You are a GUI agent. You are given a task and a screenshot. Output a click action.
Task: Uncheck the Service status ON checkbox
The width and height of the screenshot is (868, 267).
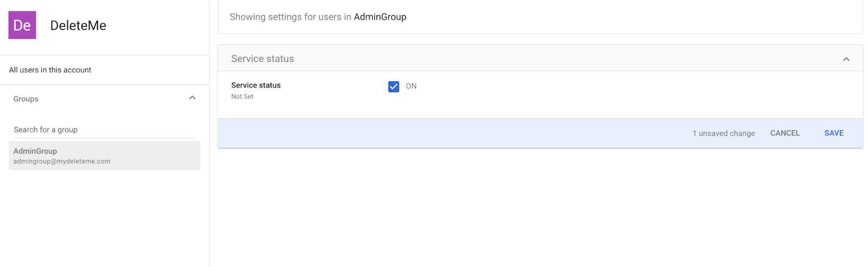click(394, 86)
